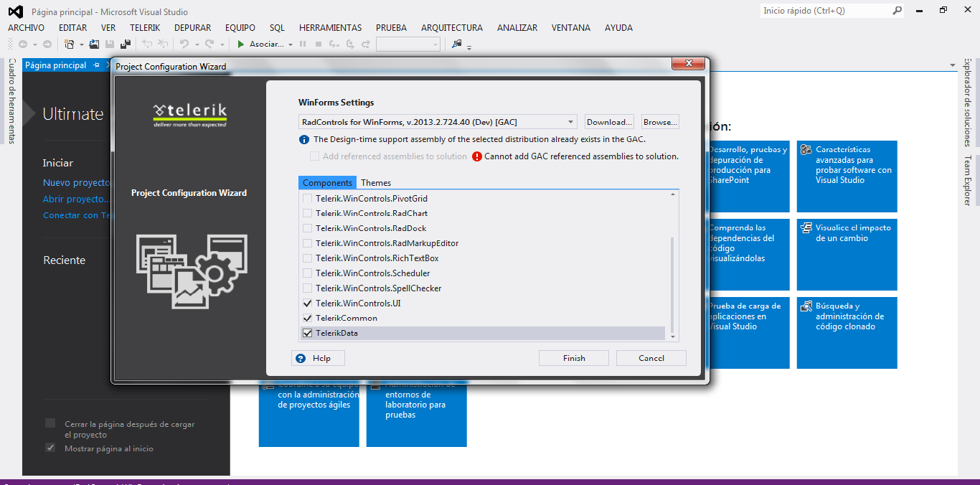This screenshot has height=485, width=980.
Task: Click the New Project toolbar icon
Action: pos(70,44)
